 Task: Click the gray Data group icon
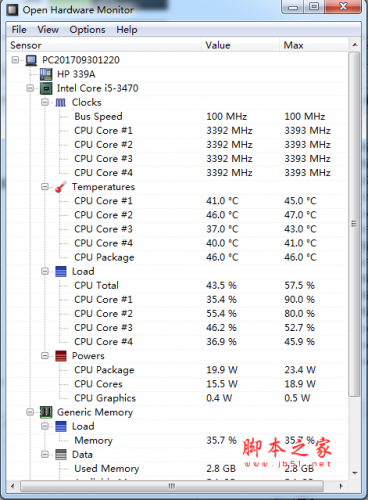click(61, 455)
